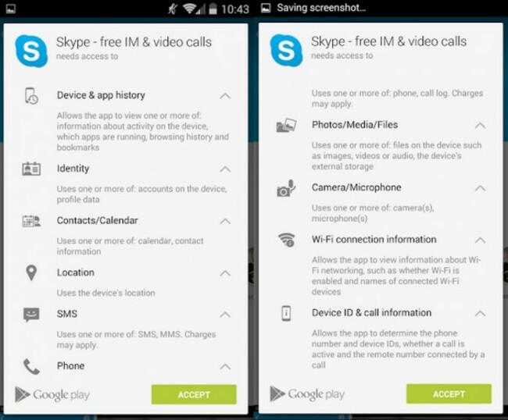
Task: Tap the right dialog title 'Skype - free IM & video calls'
Action: pos(388,41)
